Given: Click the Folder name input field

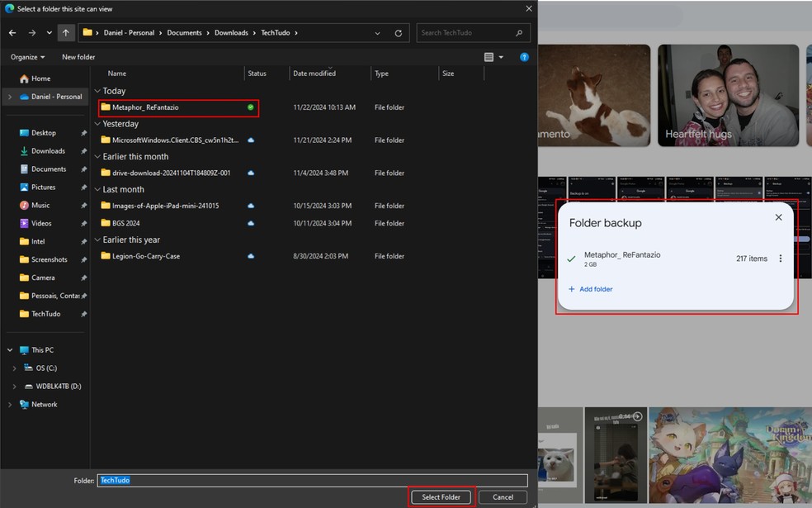Looking at the screenshot, I should pyautogui.click(x=312, y=480).
